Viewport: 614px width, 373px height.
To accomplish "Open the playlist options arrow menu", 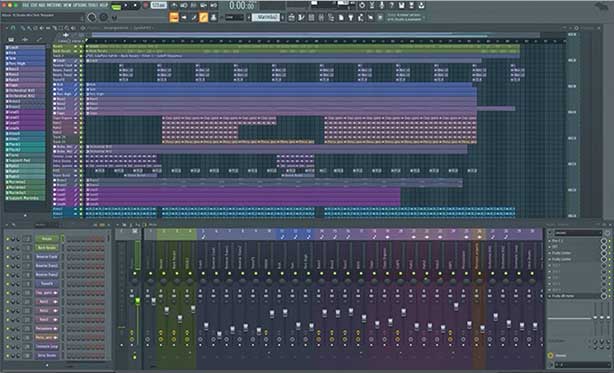I will tap(7, 28).
